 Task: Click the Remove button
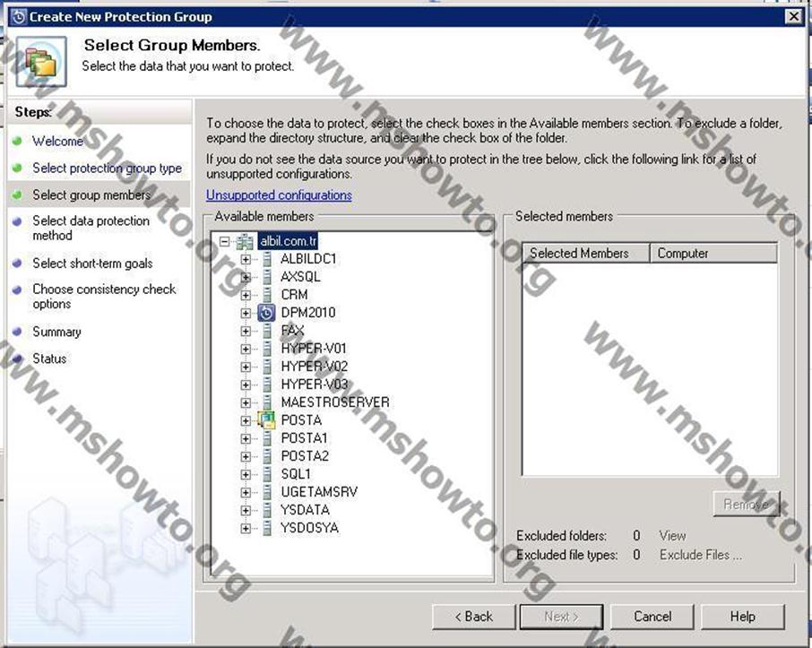click(747, 504)
